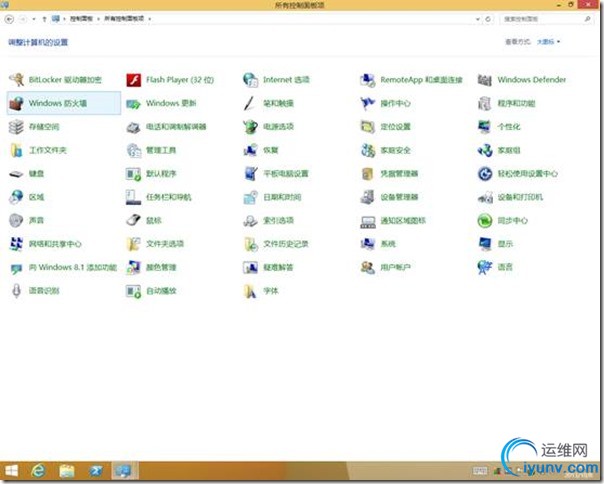Click the Fonts (字体) link
This screenshot has height=484, width=604.
click(x=270, y=291)
